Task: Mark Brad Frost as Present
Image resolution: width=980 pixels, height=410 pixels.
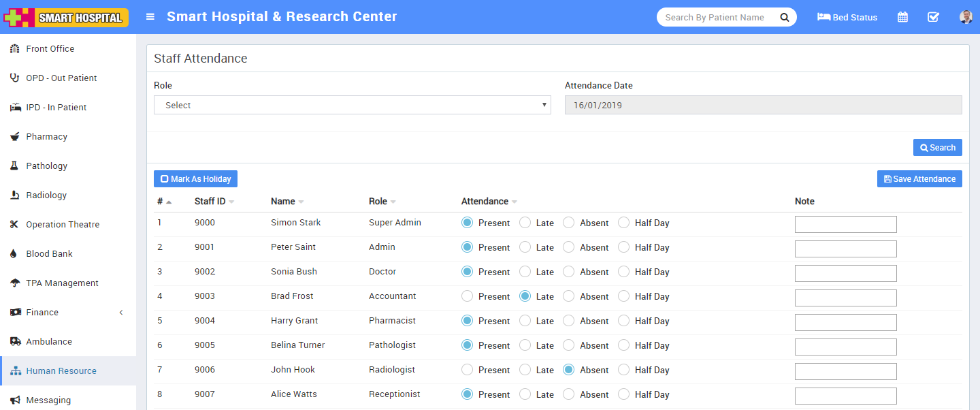Action: 467,296
